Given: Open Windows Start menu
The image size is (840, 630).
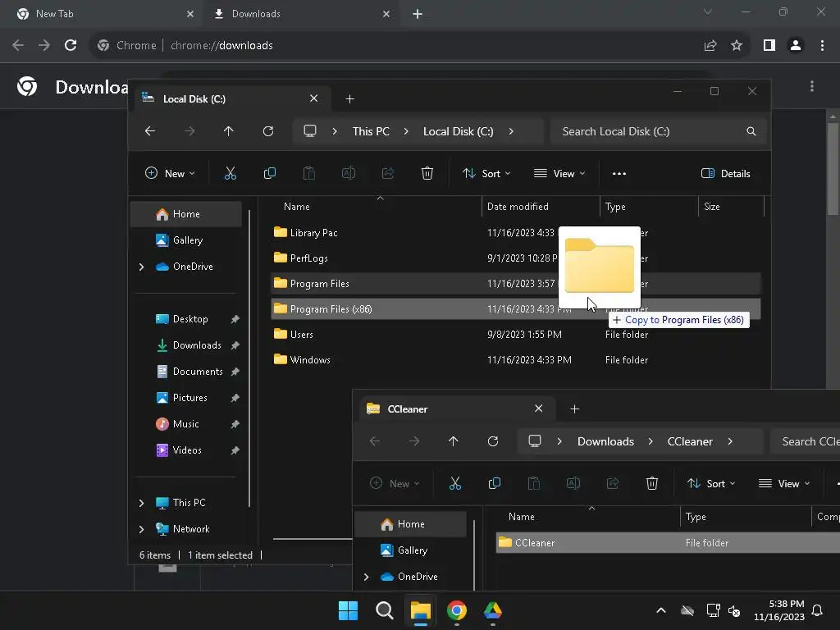Looking at the screenshot, I should (348, 610).
